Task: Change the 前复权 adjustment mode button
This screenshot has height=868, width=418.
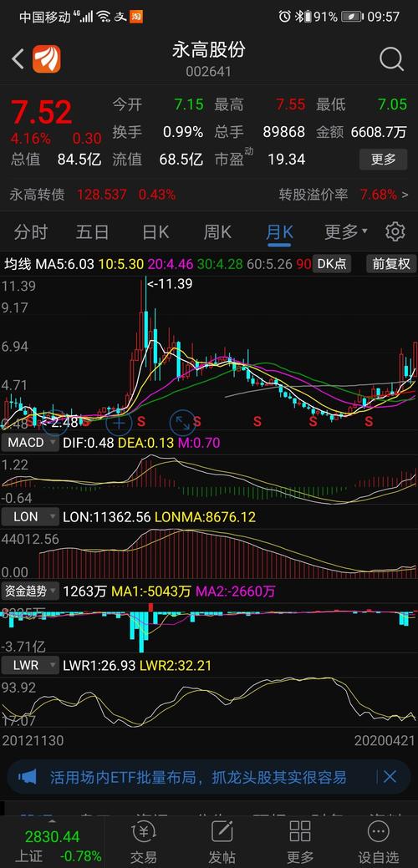Action: tap(391, 263)
